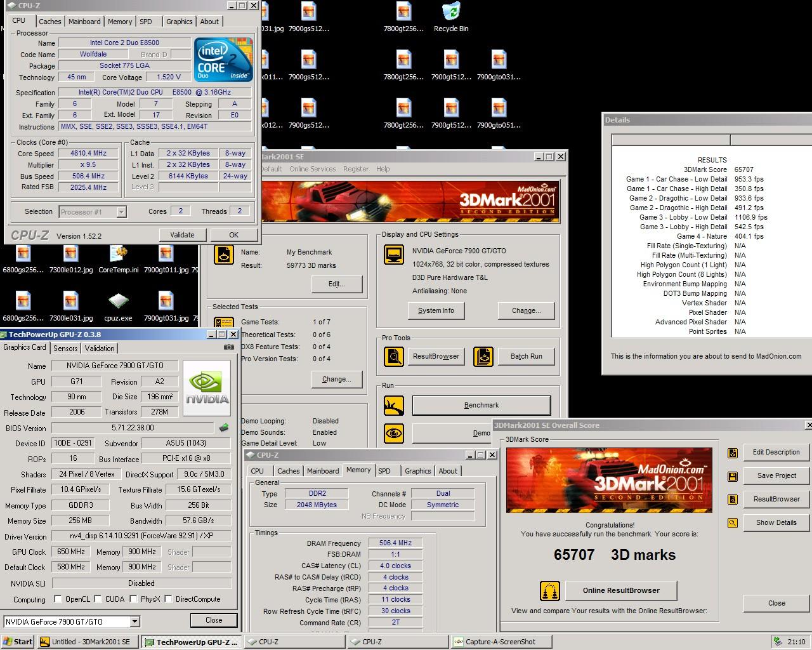Click the Edit... button for project name
Viewport: 812px width, 650px height.
point(337,284)
